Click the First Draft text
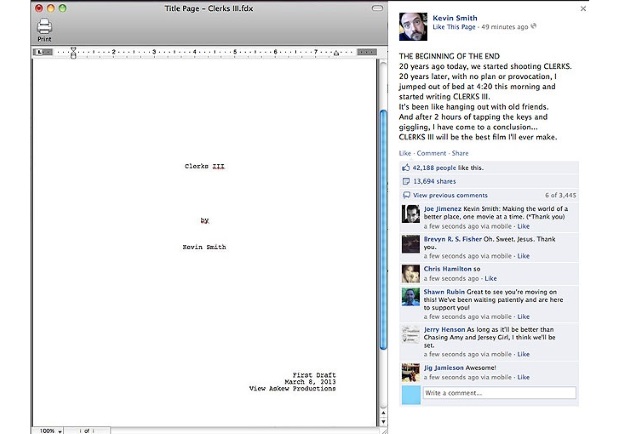 click(314, 375)
